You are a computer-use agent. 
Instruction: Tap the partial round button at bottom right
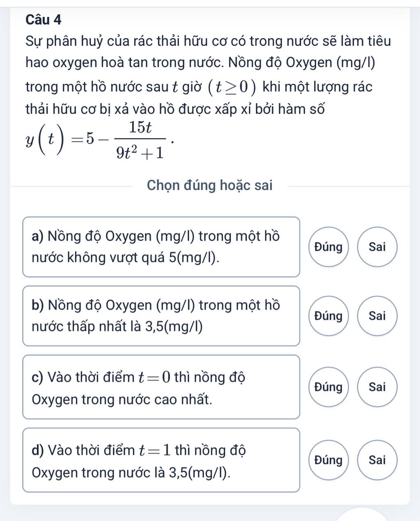(x=362, y=515)
